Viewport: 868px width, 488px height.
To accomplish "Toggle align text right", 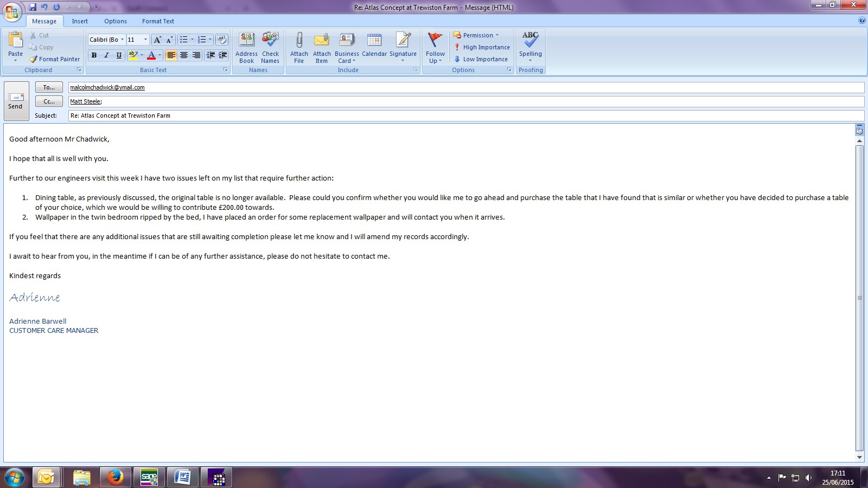I will (x=196, y=55).
